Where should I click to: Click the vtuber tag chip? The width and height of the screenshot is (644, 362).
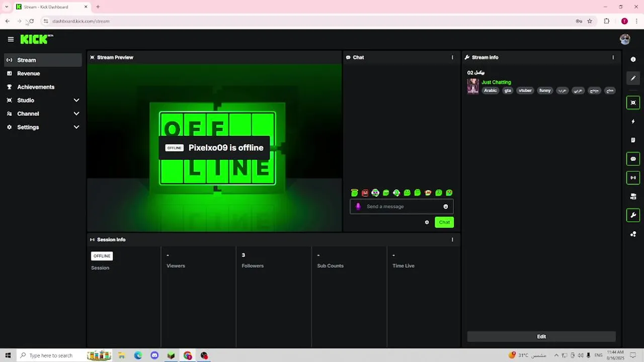coord(525,90)
